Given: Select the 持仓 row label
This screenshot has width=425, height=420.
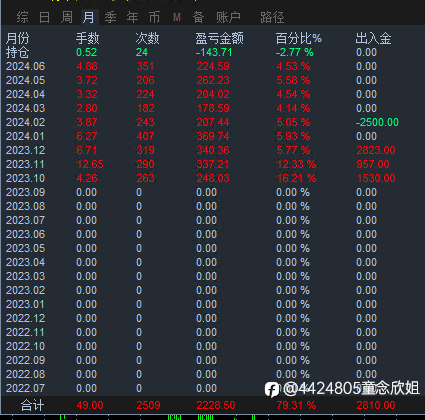Looking at the screenshot, I should pyautogui.click(x=18, y=52).
